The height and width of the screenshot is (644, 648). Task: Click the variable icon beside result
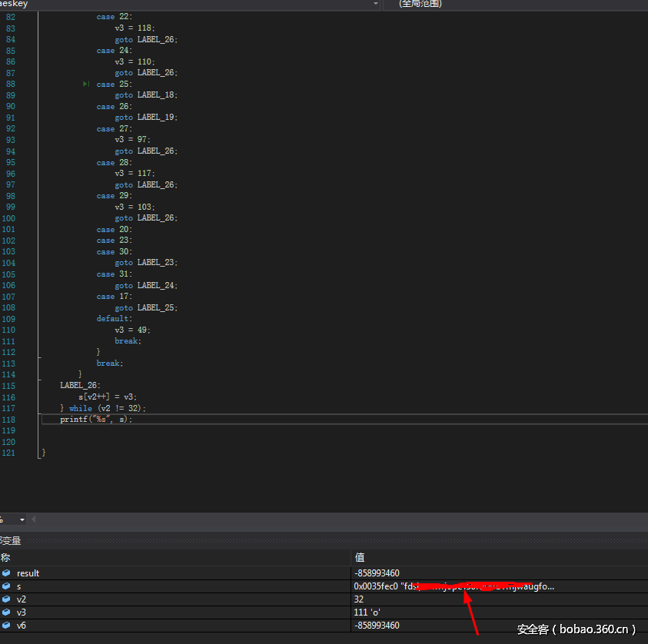click(6, 573)
